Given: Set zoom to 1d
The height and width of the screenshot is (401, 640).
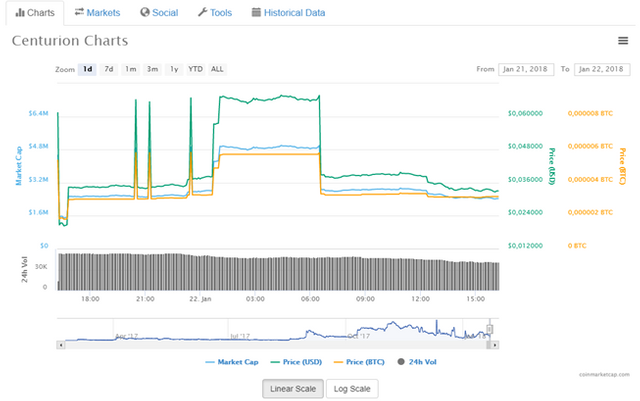Looking at the screenshot, I should [x=87, y=69].
